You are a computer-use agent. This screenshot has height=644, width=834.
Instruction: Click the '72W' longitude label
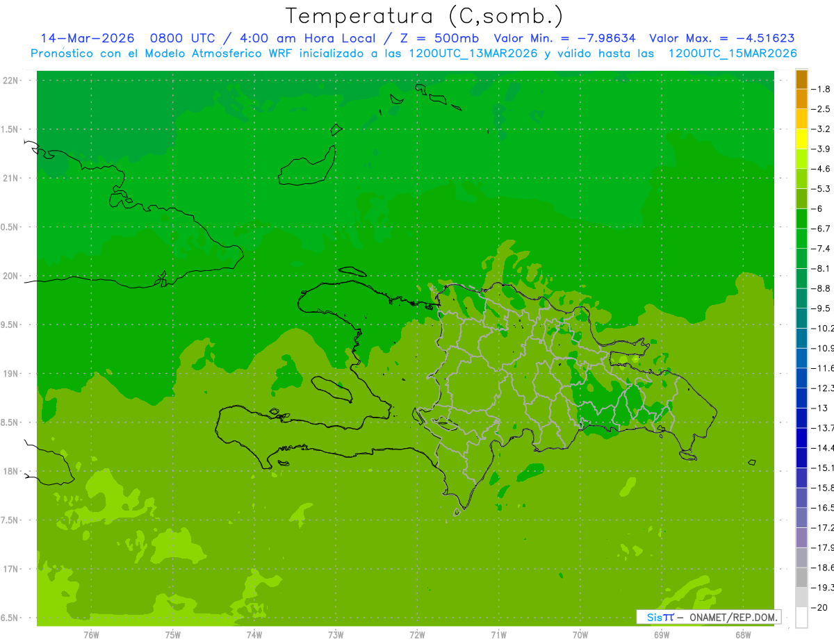[x=417, y=634]
